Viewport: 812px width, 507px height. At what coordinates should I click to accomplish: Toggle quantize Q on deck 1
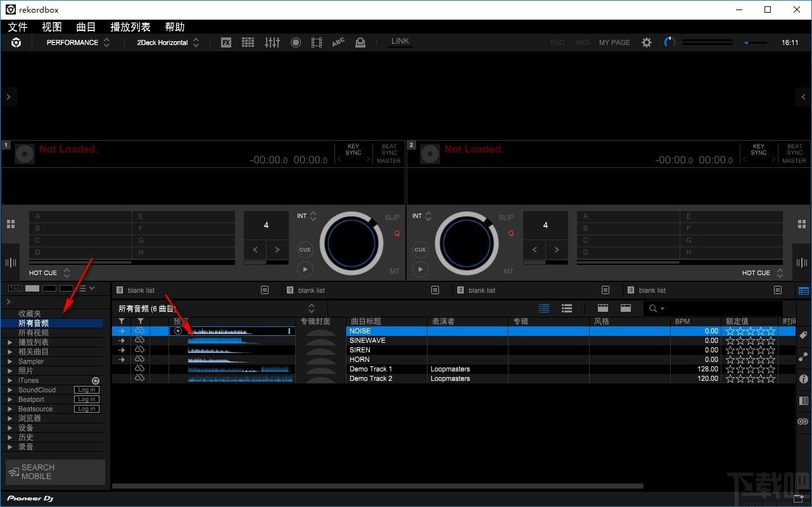click(396, 233)
